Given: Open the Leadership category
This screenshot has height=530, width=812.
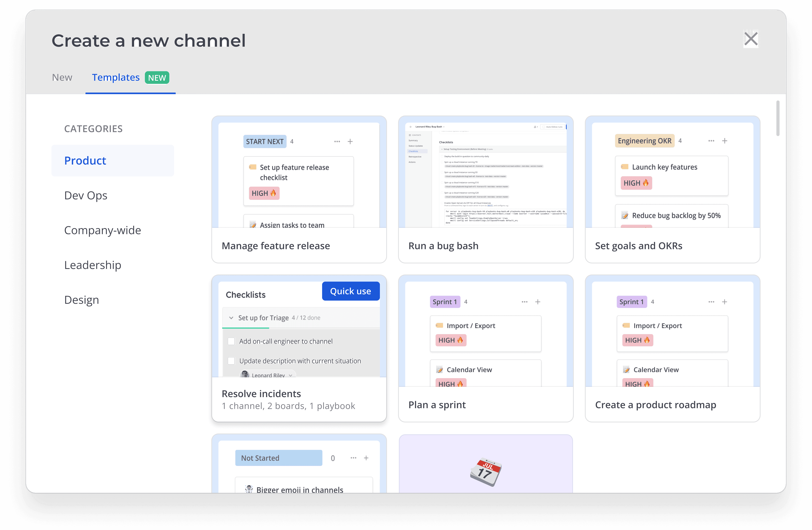Looking at the screenshot, I should click(92, 265).
